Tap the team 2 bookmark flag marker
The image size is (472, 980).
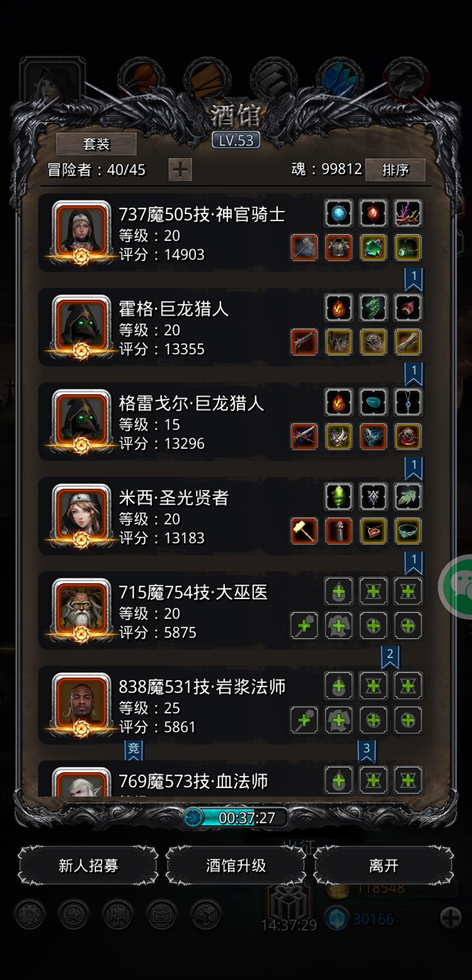pyautogui.click(x=390, y=657)
